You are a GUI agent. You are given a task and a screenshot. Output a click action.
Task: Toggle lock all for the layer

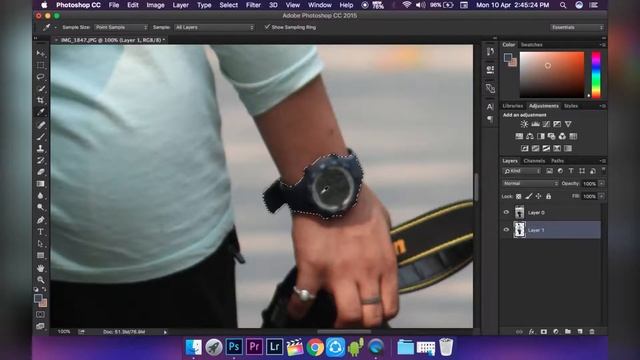click(549, 196)
